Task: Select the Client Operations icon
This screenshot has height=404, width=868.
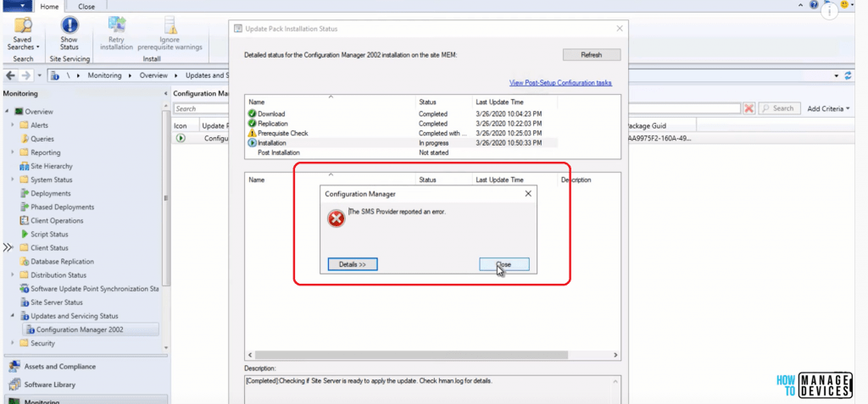Action: (x=24, y=220)
